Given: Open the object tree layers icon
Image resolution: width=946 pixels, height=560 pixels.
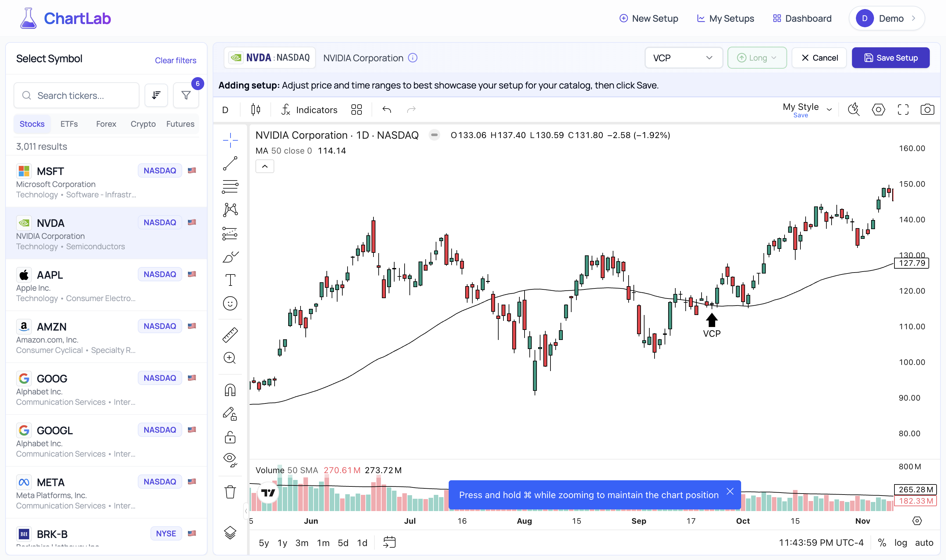Looking at the screenshot, I should 230,532.
